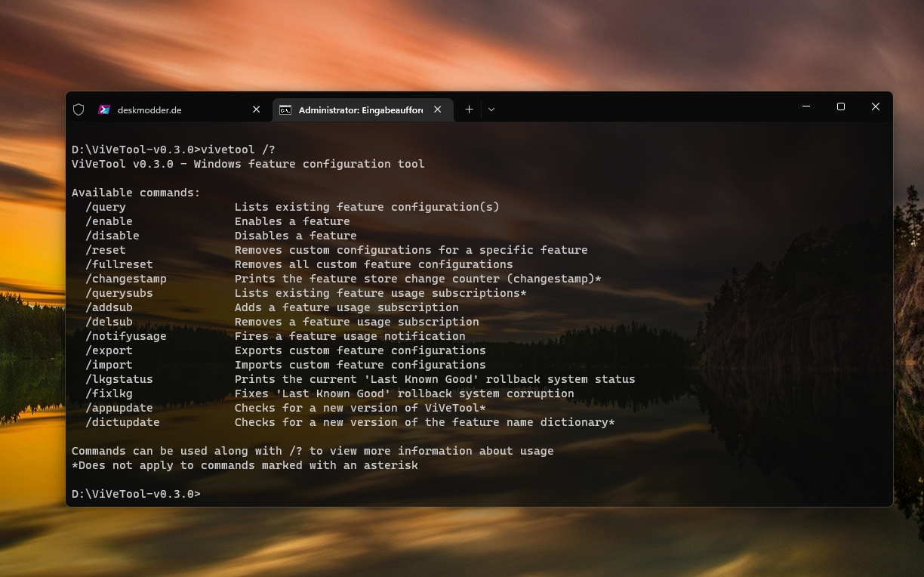
Task: Open a new terminal tab with plus
Action: (x=469, y=110)
